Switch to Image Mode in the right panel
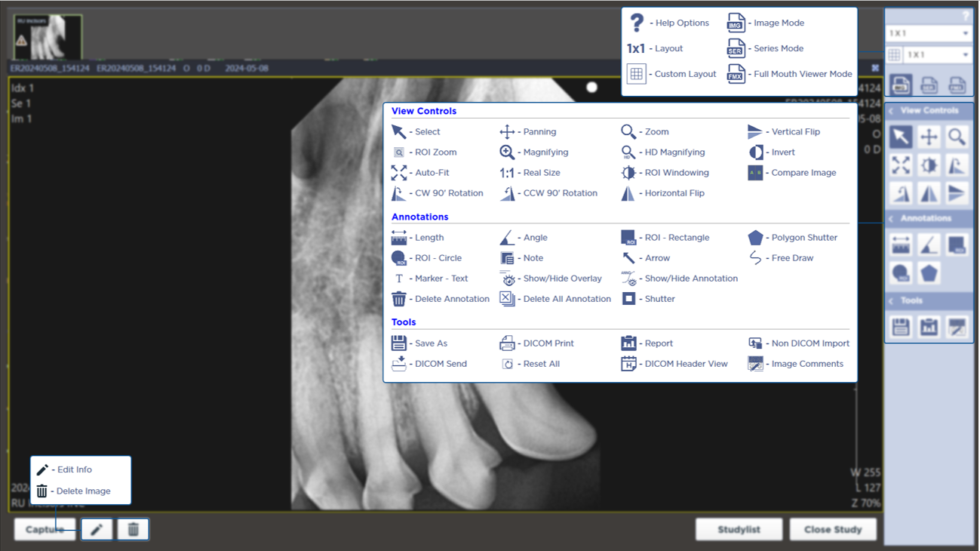 901,85
